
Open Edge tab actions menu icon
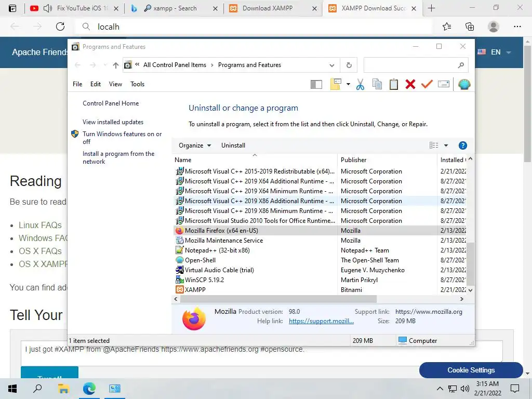(x=12, y=8)
